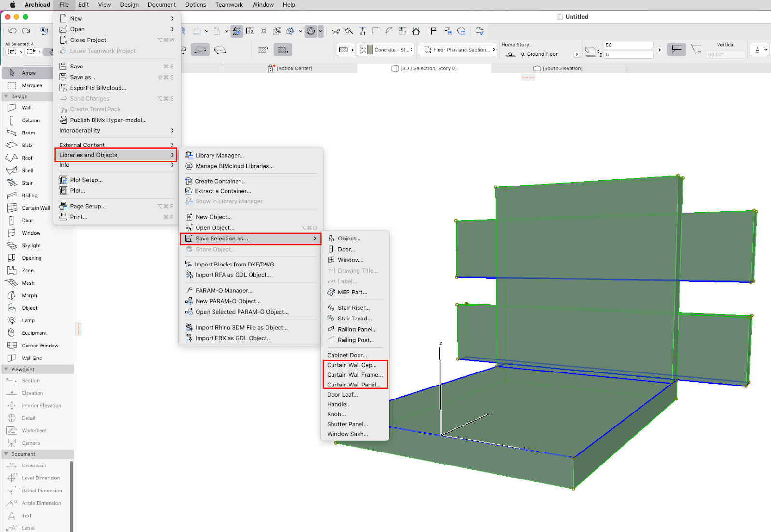
Task: Toggle the structure display button near Vertical
Action: click(677, 50)
